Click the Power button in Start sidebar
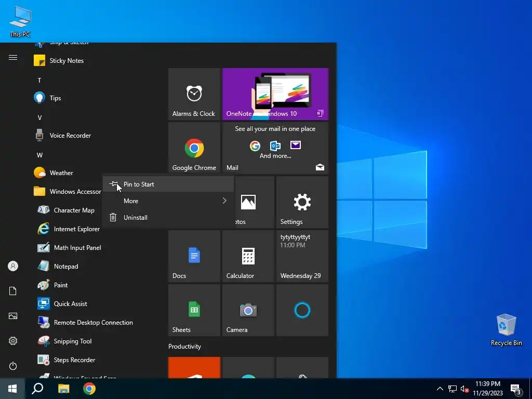Screen dimensions: 532x399 click(13, 366)
